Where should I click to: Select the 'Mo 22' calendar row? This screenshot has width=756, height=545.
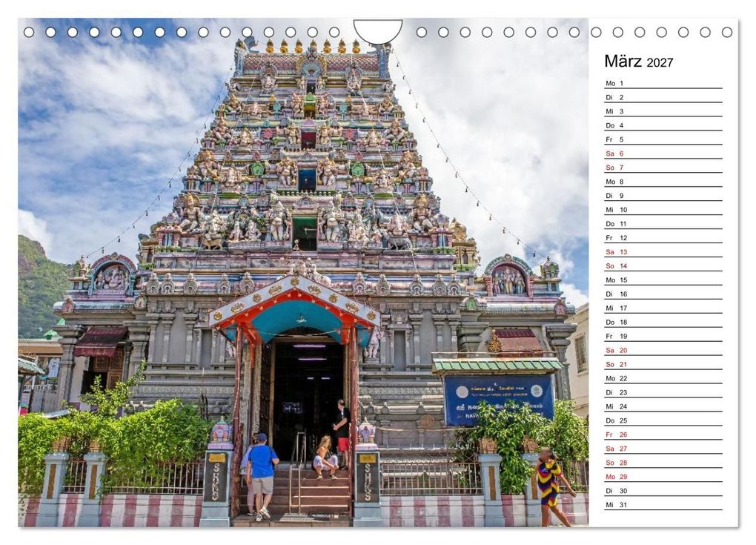(663, 378)
